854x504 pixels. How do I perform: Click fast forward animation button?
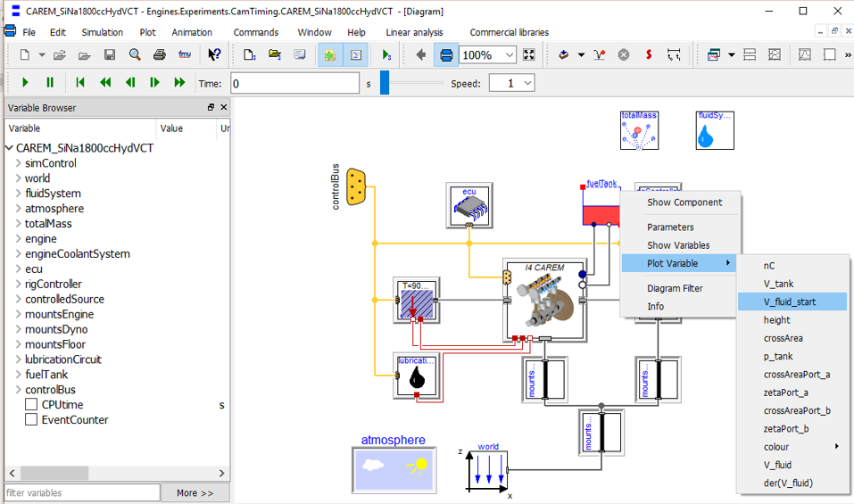179,82
